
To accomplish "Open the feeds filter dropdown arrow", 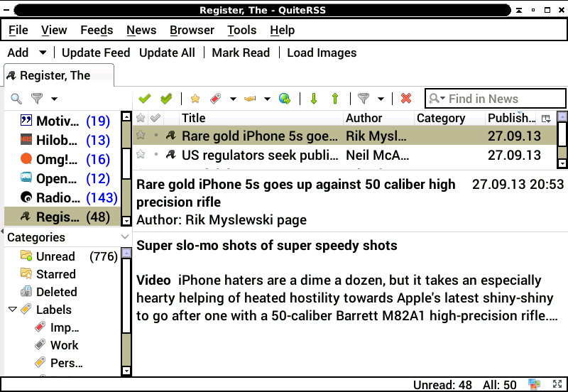I will pyautogui.click(x=54, y=99).
